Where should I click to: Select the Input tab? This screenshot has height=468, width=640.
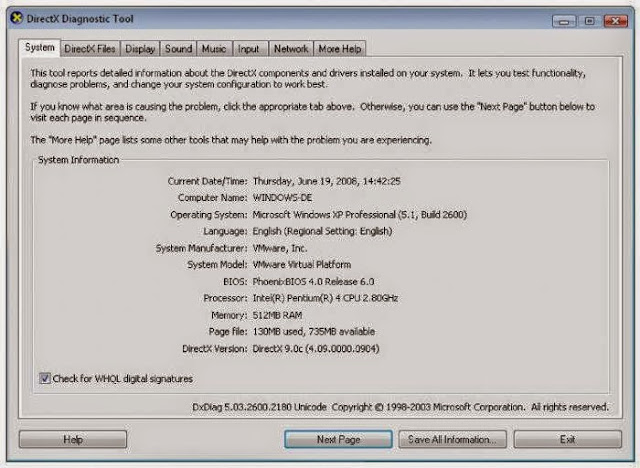click(x=249, y=49)
